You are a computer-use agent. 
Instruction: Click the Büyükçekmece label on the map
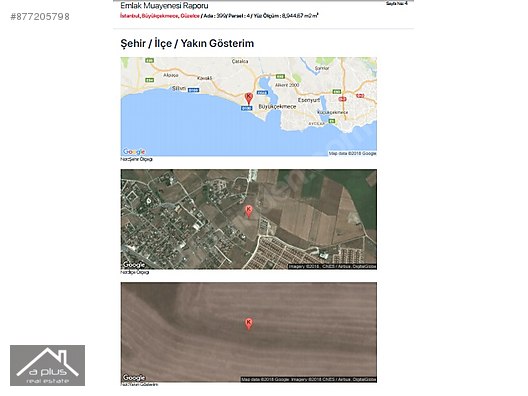point(277,106)
